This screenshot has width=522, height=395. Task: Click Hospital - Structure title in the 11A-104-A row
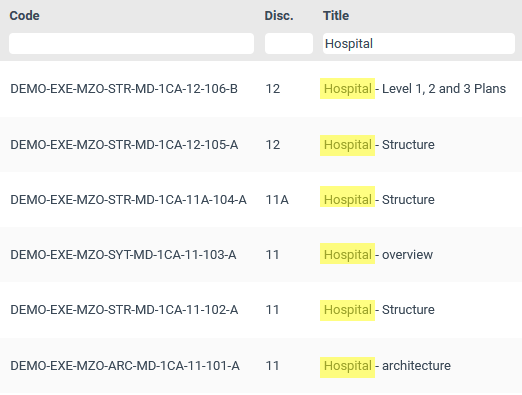tap(379, 200)
